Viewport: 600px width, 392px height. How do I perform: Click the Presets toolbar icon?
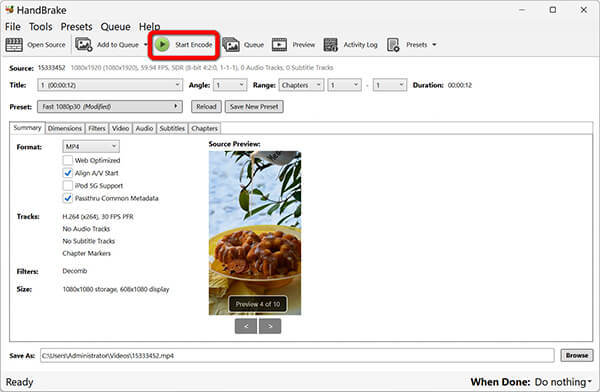(x=393, y=45)
